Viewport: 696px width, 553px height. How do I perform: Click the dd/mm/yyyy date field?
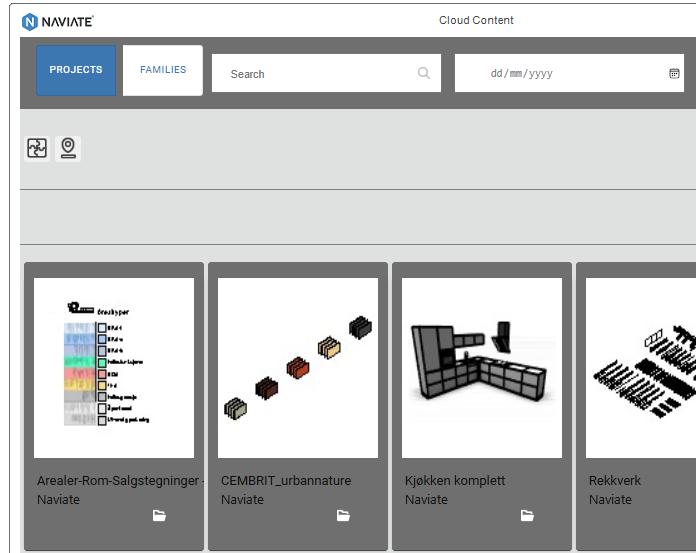click(569, 73)
